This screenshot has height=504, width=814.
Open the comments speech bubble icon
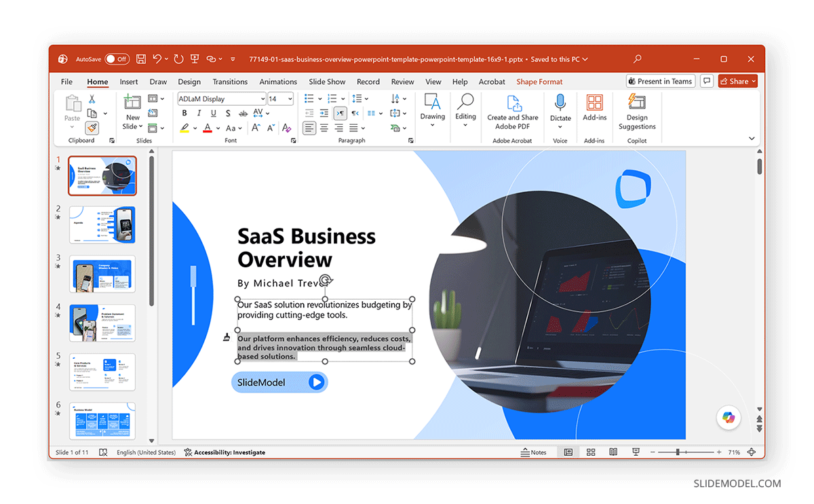point(707,81)
